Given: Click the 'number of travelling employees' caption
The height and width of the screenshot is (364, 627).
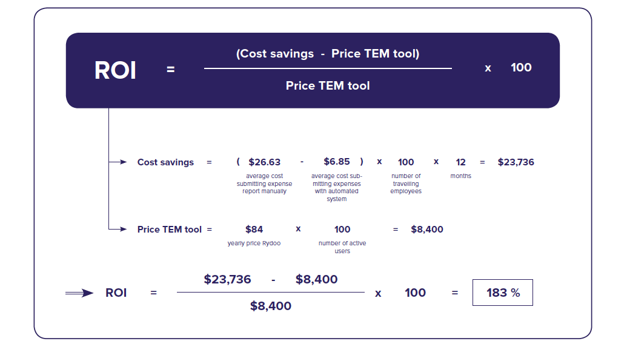Looking at the screenshot, I should 406,184.
